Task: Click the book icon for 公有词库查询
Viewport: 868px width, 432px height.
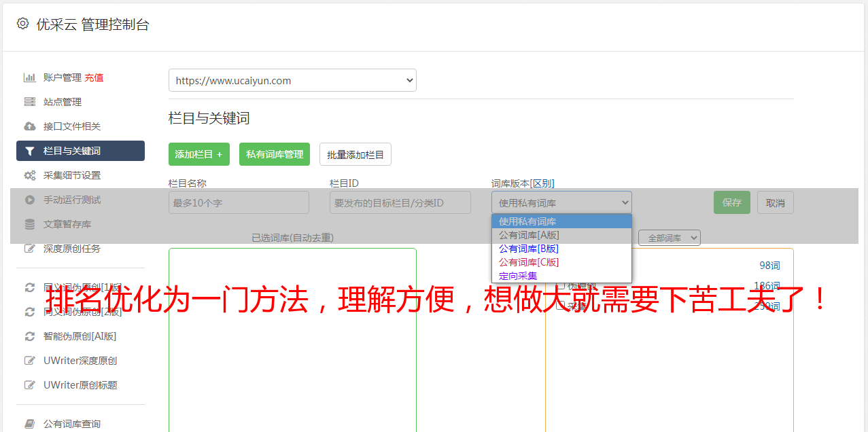Action: tap(30, 424)
